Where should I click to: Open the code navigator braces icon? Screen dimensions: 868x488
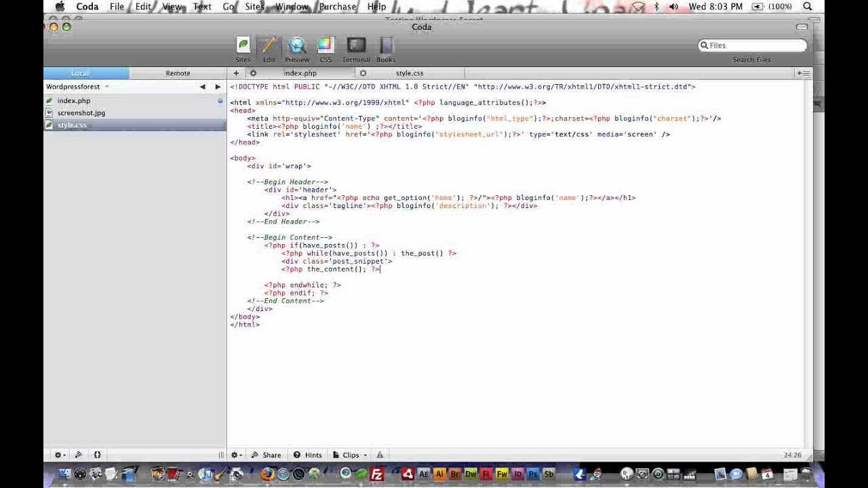97,455
